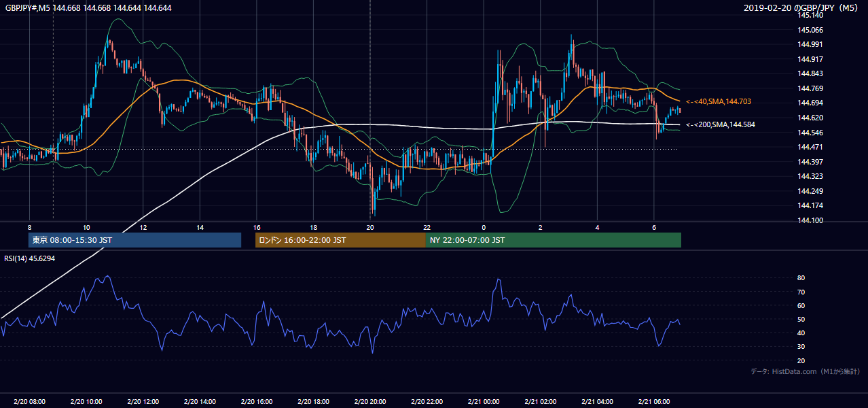Click hour tick 8 under the price chart

point(29,227)
